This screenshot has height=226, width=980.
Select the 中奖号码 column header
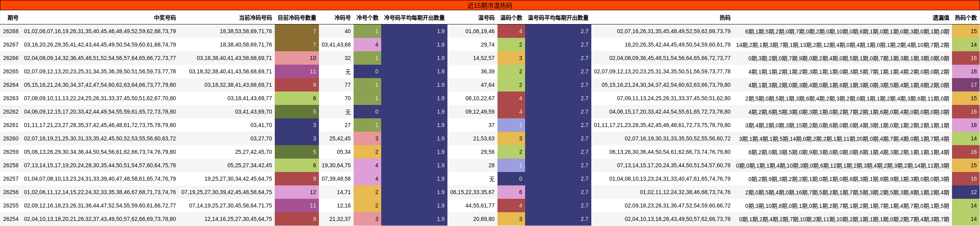[165, 18]
